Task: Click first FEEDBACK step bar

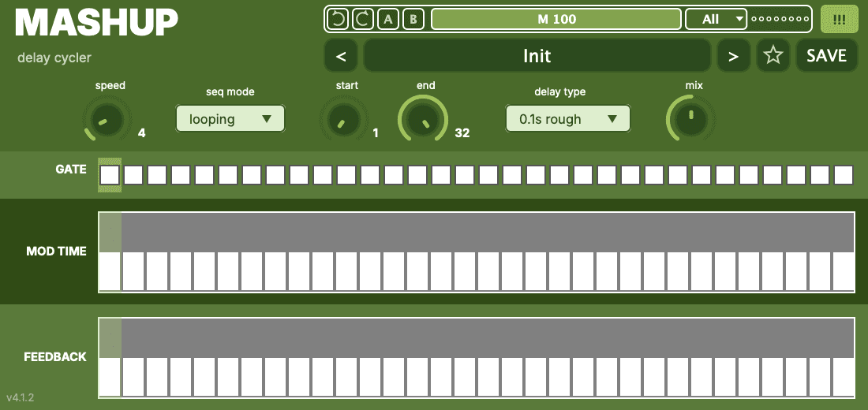Action: coord(110,357)
